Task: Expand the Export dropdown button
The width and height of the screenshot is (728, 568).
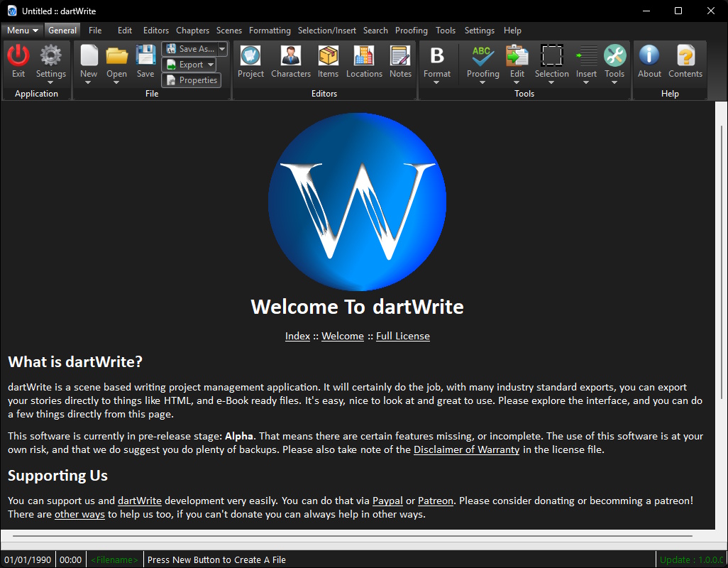Action: tap(211, 65)
